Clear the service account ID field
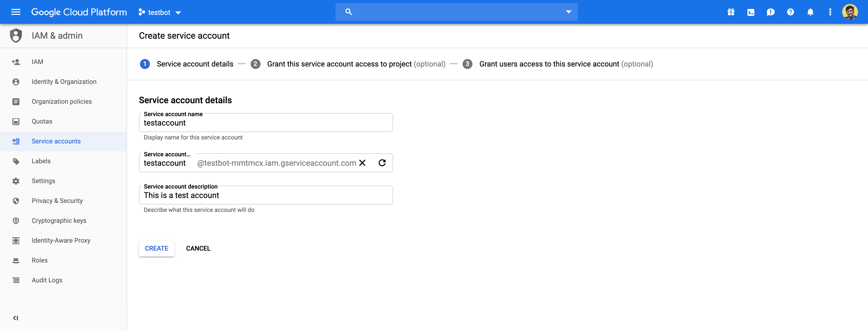This screenshot has width=868, height=331. 363,163
